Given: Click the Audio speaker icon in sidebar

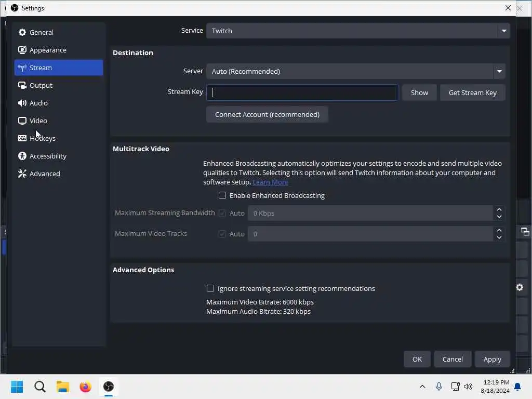Looking at the screenshot, I should pyautogui.click(x=22, y=103).
